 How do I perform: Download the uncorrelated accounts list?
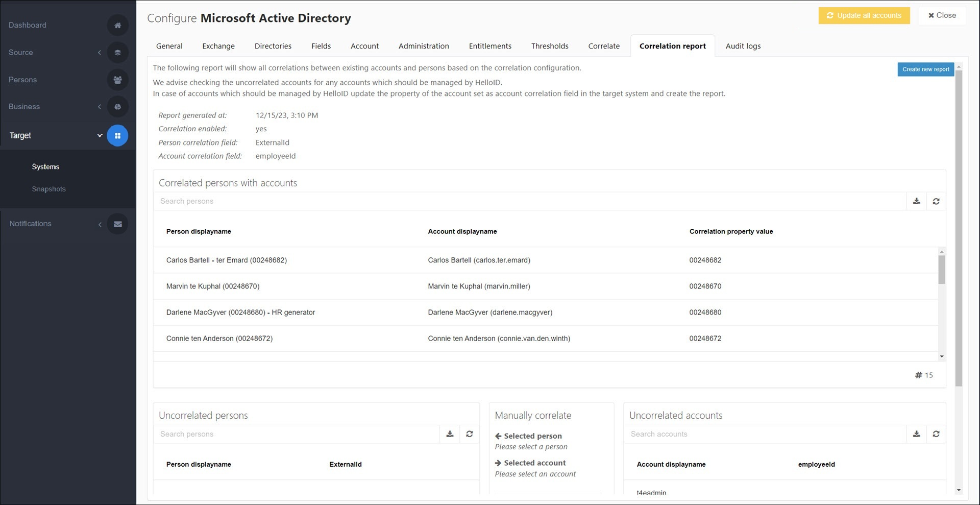(x=917, y=434)
